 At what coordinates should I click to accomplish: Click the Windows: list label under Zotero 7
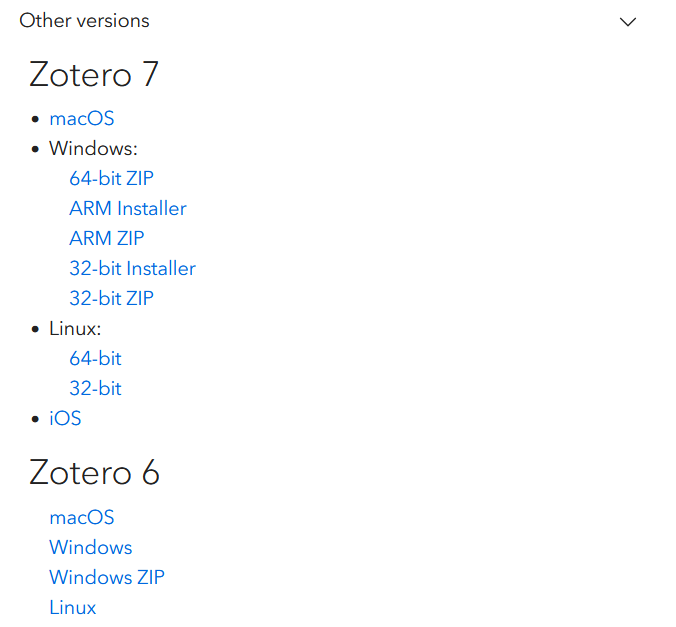click(x=94, y=149)
